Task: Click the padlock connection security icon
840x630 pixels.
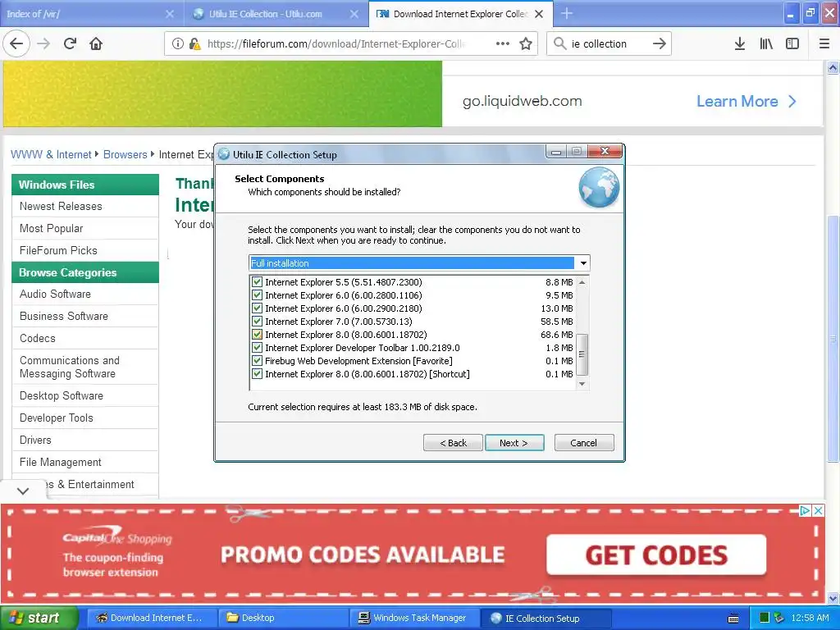Action: (194, 43)
